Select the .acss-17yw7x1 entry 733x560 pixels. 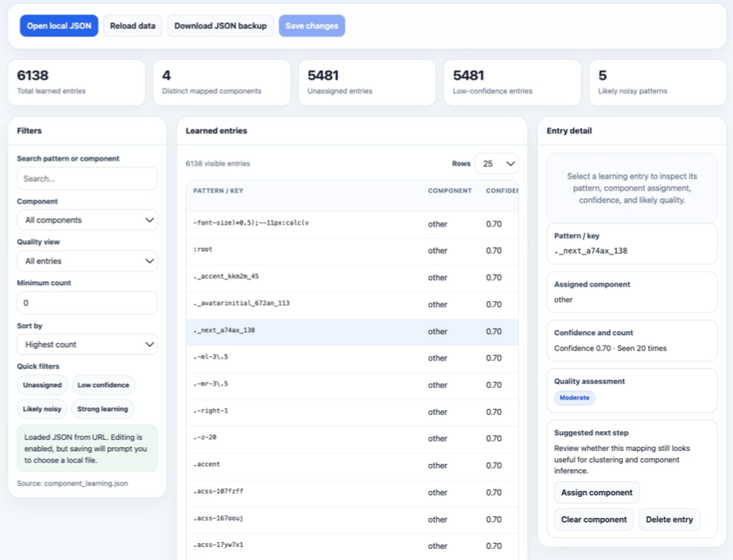click(x=352, y=547)
